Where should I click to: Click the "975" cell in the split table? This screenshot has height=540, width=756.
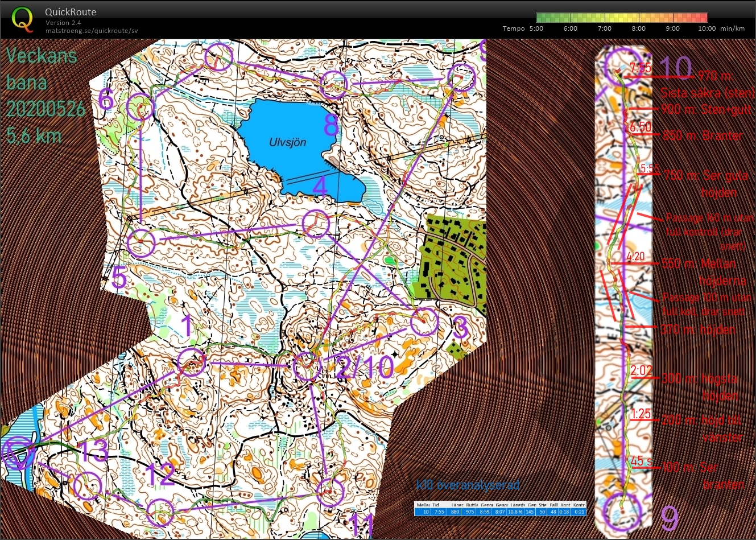[470, 512]
